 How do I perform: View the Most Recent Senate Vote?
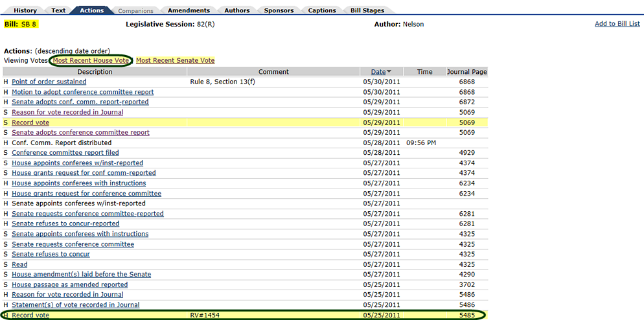pyautogui.click(x=175, y=60)
